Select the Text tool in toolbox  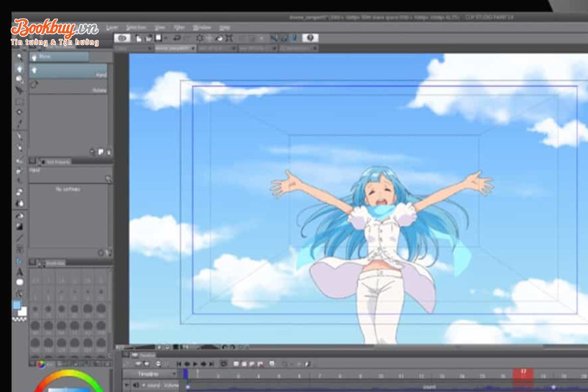pos(20,271)
